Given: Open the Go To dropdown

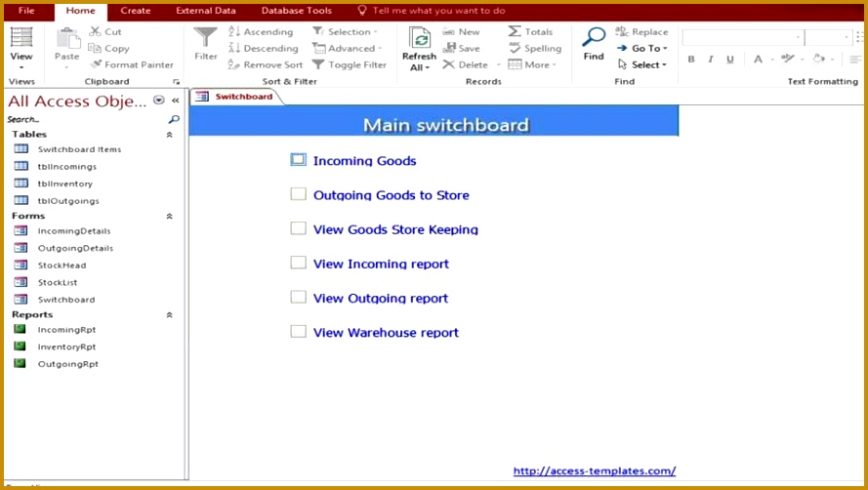Looking at the screenshot, I should point(641,48).
